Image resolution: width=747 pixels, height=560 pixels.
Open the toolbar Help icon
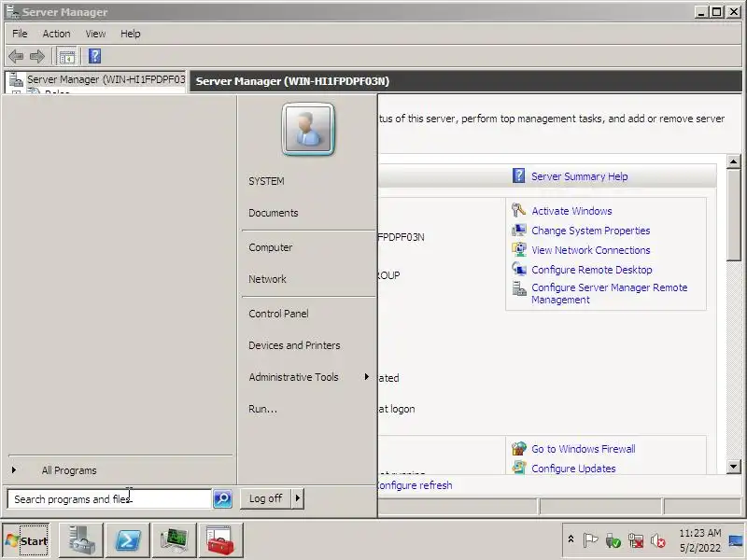click(94, 56)
